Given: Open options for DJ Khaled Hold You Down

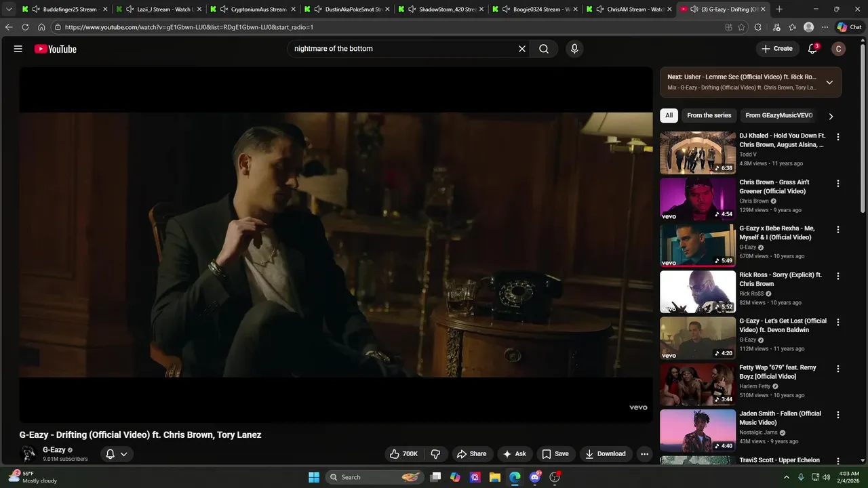Looking at the screenshot, I should click(x=838, y=137).
